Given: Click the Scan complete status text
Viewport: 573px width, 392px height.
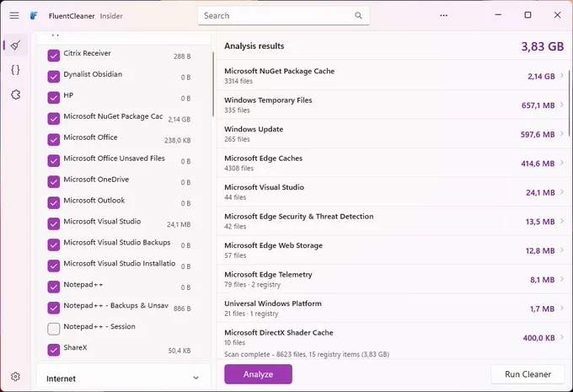Looking at the screenshot, I should pyautogui.click(x=307, y=354).
